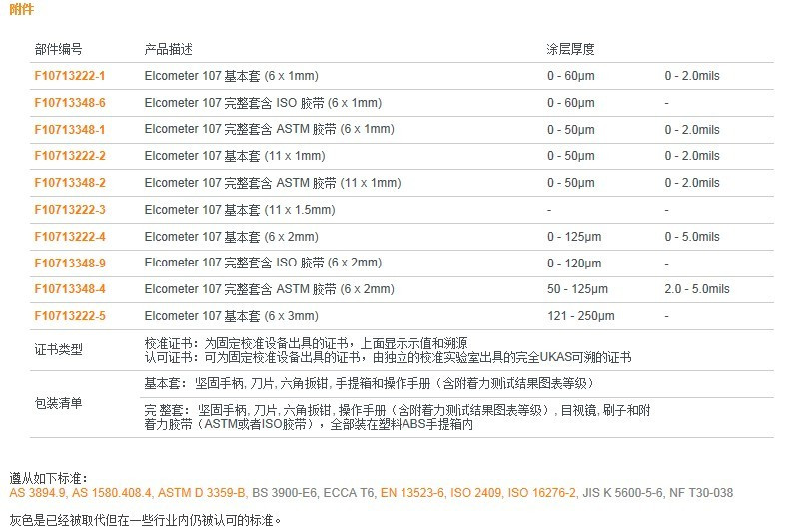Viewport: 807px width, 532px height.
Task: Open part number F10713348-4
Action: [x=69, y=289]
